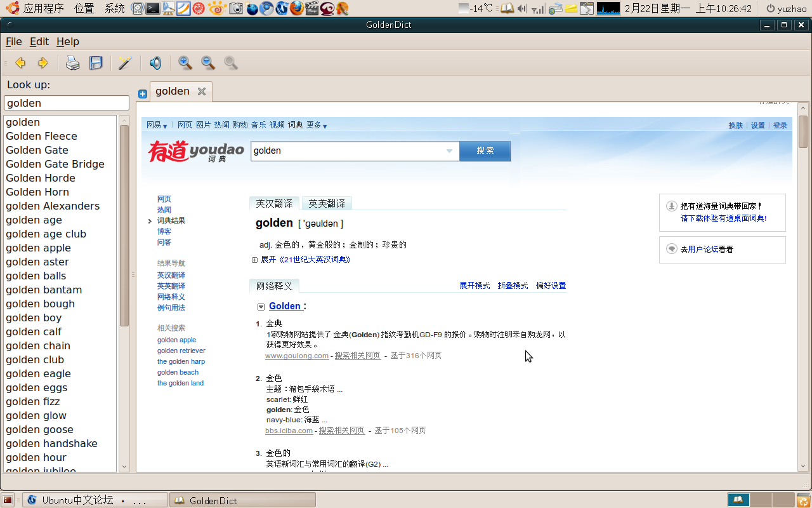The width and height of the screenshot is (812, 508).
Task: Open the golden retriever related search link
Action: [x=181, y=351]
